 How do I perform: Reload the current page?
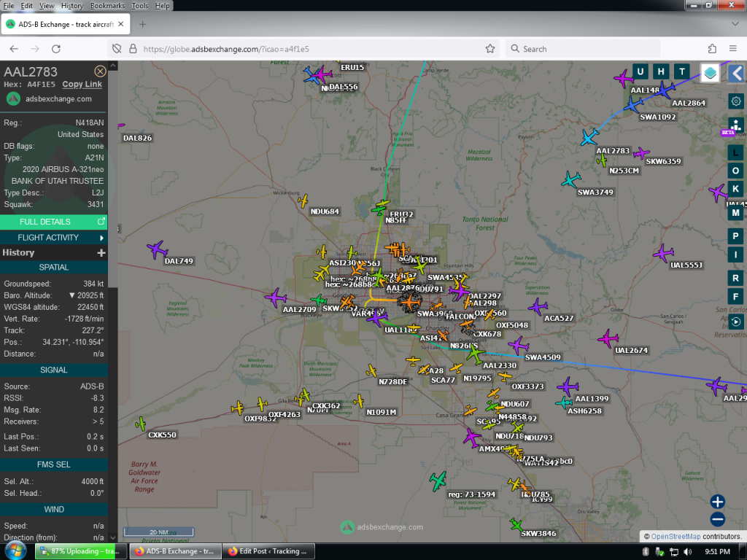coord(55,49)
